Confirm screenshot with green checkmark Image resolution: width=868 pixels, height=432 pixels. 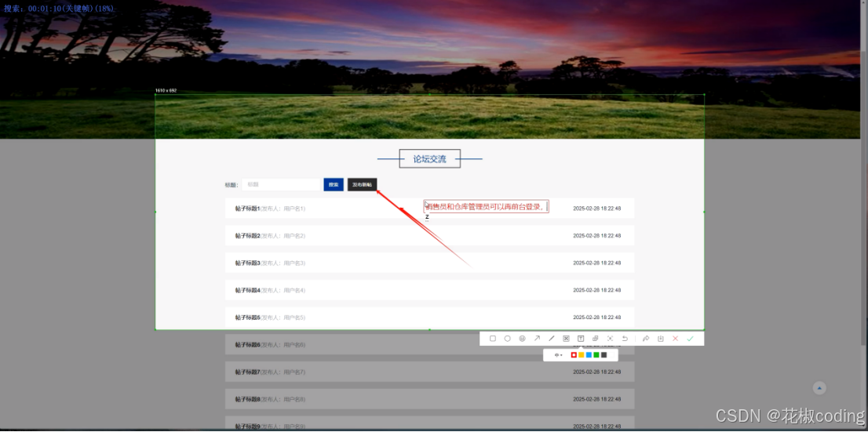690,339
